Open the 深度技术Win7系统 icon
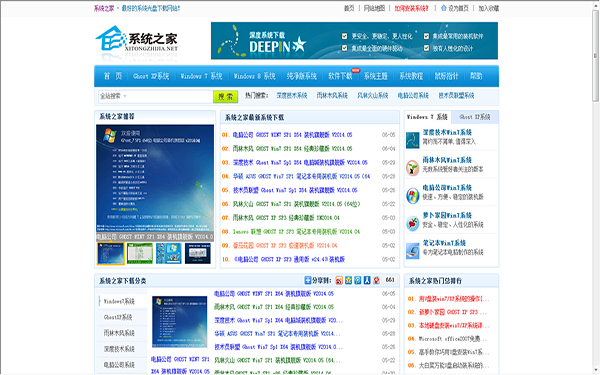Screen dimensions: 600x375 click(412, 140)
